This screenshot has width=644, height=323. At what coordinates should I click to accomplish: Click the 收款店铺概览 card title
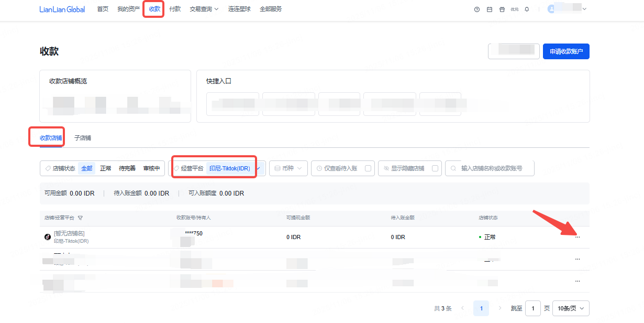68,81
